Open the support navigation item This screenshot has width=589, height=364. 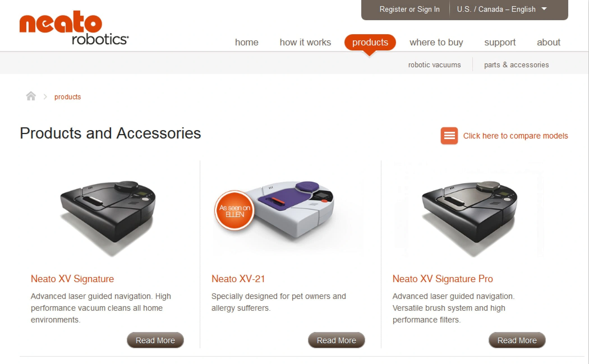(500, 42)
